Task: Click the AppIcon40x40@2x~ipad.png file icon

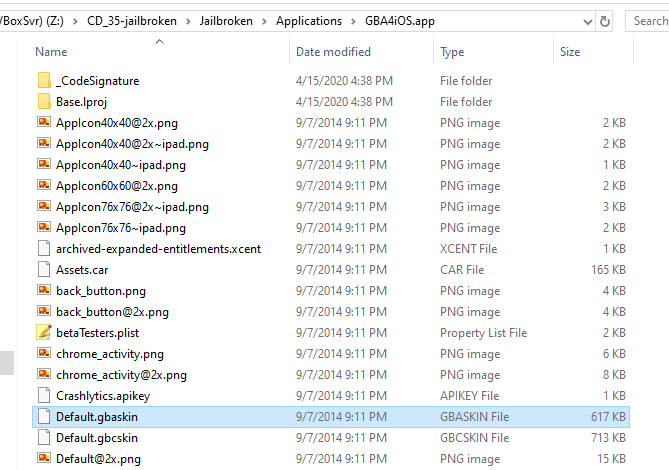Action: click(44, 143)
